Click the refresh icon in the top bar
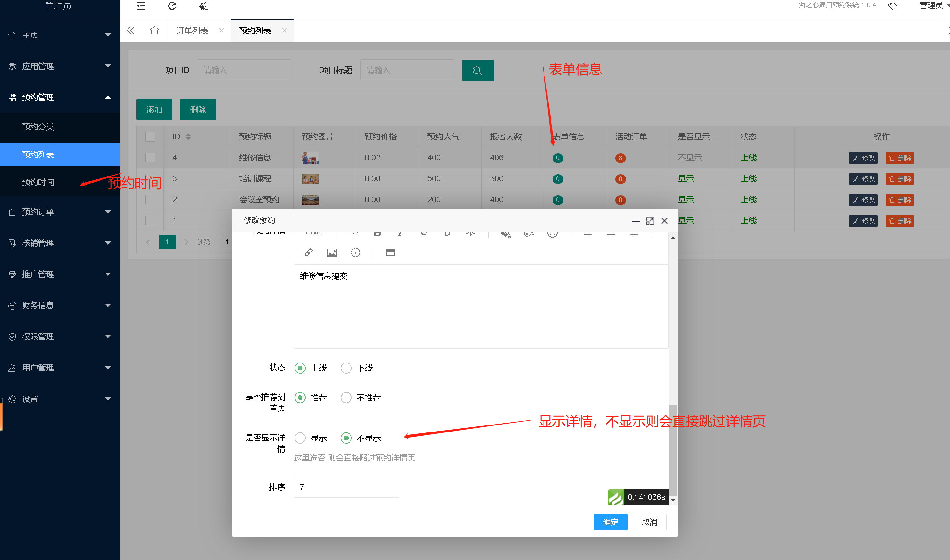Viewport: 950px width, 560px height. [x=172, y=6]
